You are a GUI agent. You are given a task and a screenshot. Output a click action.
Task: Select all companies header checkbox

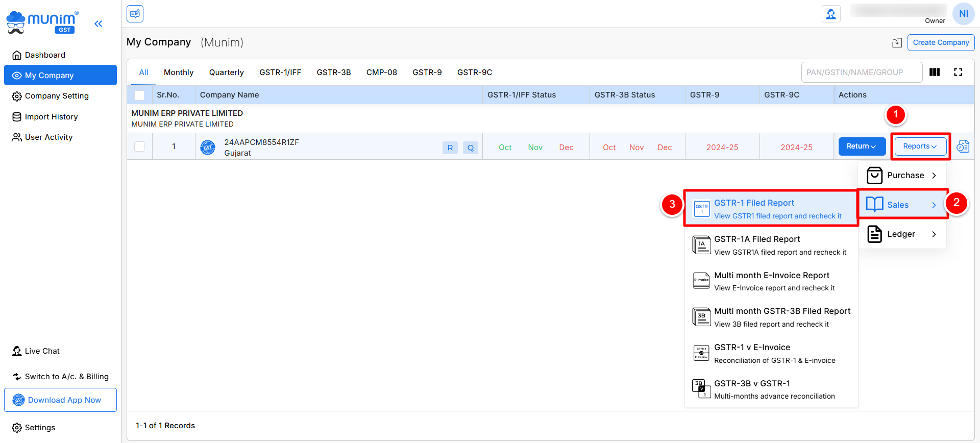pyautogui.click(x=139, y=95)
